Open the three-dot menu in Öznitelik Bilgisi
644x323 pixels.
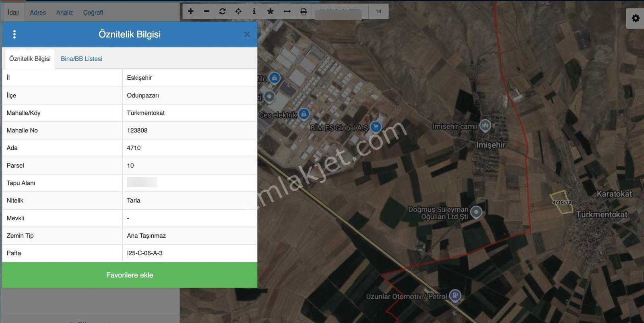[14, 34]
